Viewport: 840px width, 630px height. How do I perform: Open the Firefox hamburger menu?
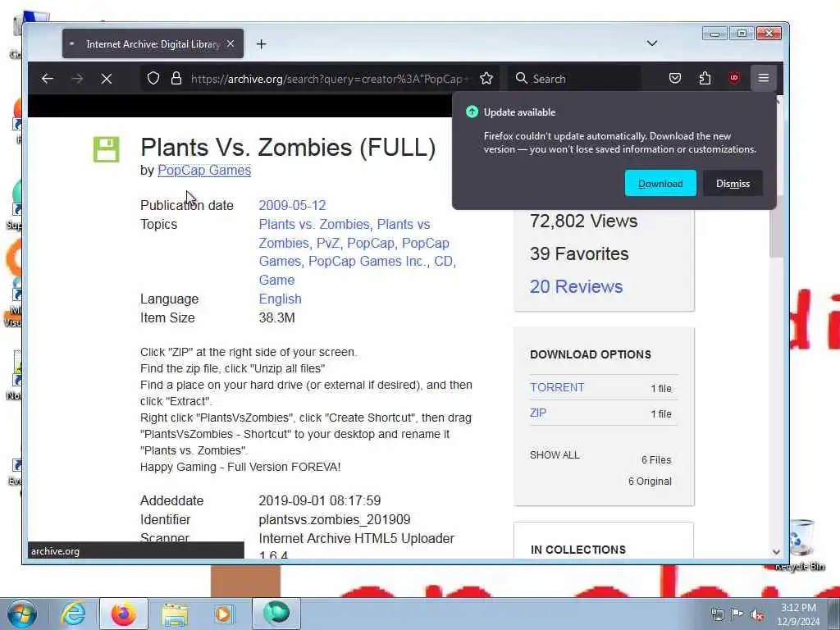(x=764, y=79)
